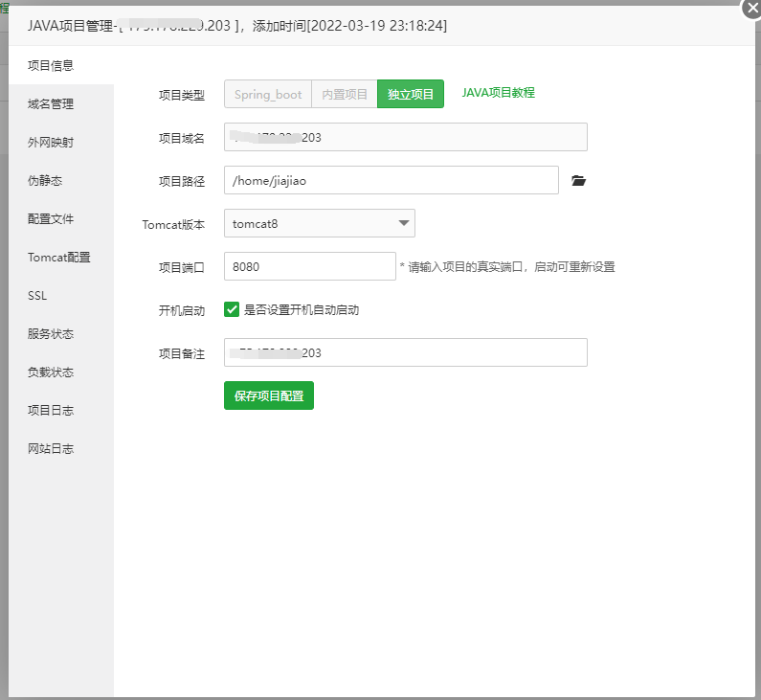Focus the 项目域名 input field
Screen dimensions: 761x700
pyautogui.click(x=406, y=137)
